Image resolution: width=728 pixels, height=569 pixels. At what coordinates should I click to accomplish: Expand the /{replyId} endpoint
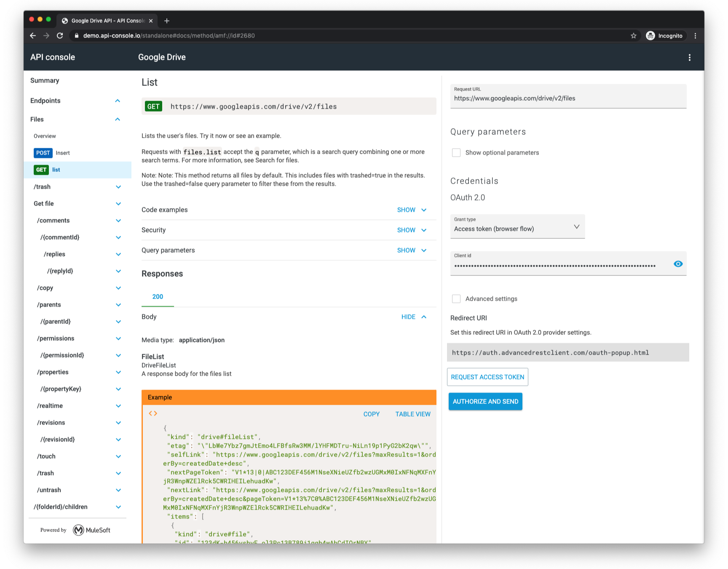(118, 271)
